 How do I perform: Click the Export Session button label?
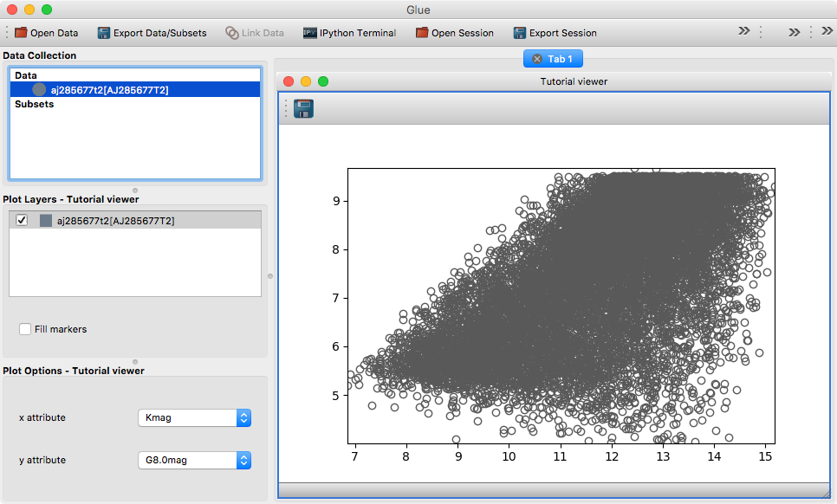pos(562,33)
